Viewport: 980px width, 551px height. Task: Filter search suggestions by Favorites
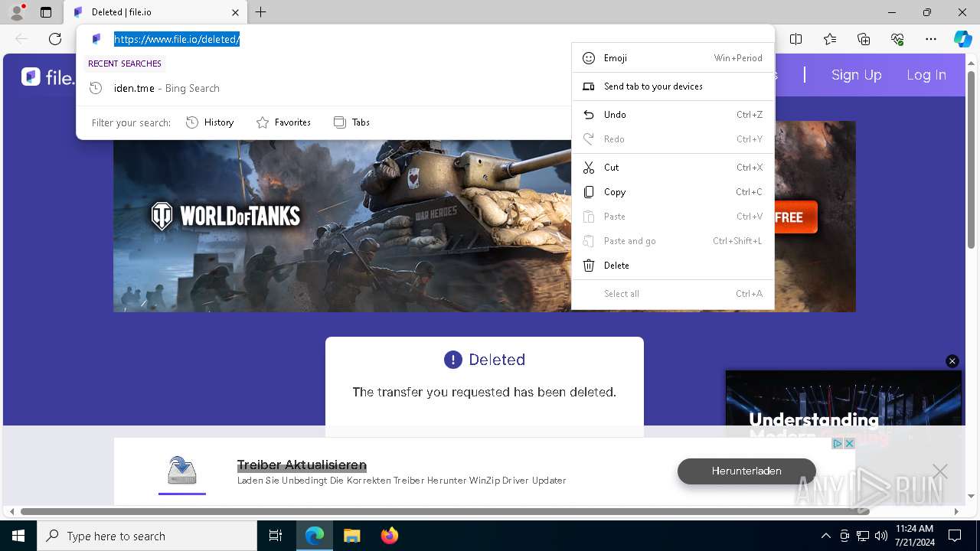(x=283, y=122)
